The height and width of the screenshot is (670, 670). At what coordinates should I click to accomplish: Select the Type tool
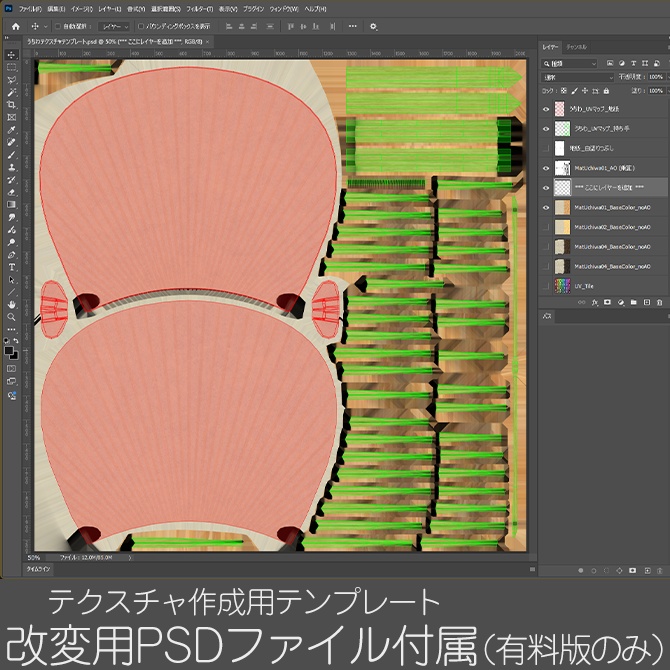[x=12, y=267]
